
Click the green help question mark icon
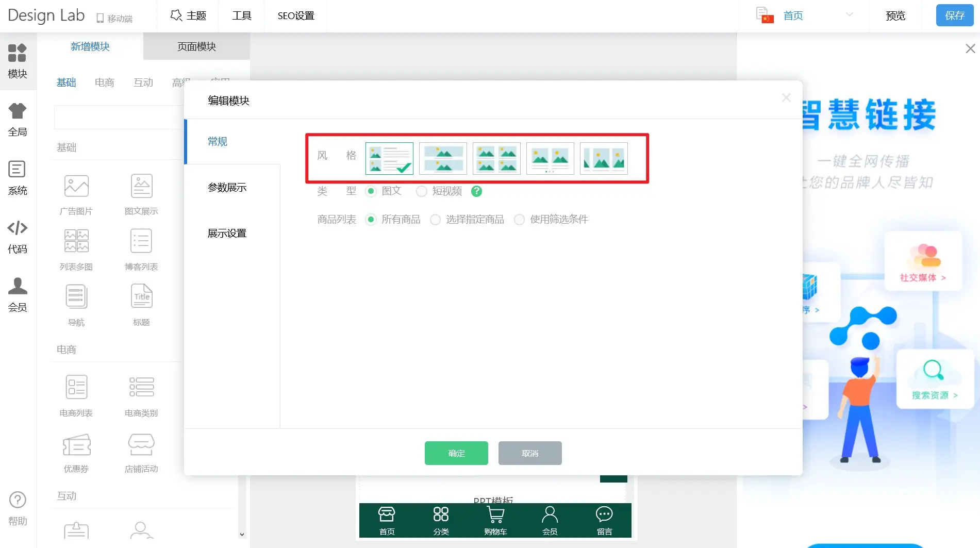pos(477,191)
